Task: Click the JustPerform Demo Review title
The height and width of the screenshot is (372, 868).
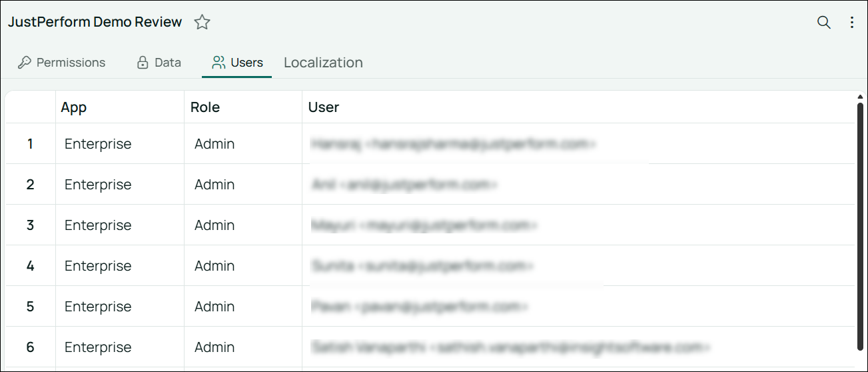Action: tap(95, 22)
